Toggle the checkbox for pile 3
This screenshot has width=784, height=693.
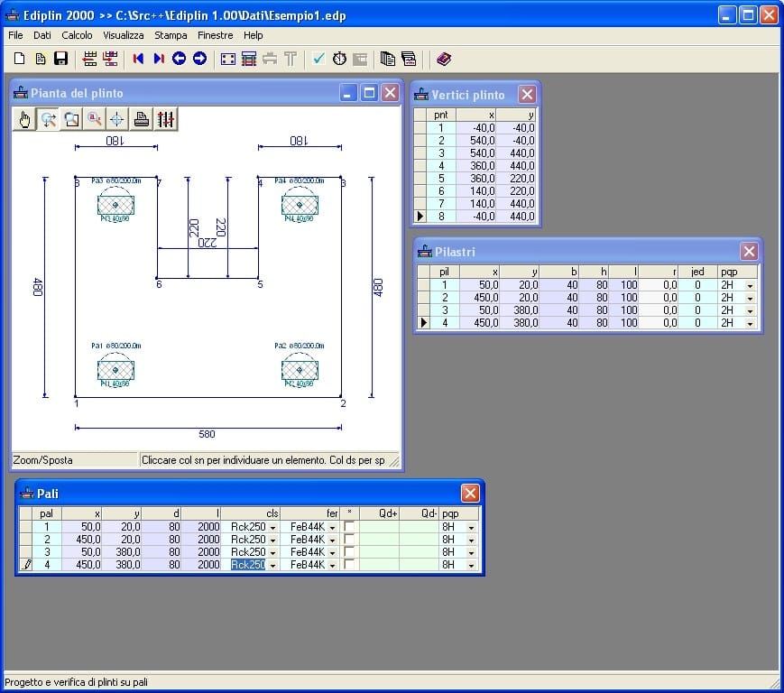tap(349, 552)
